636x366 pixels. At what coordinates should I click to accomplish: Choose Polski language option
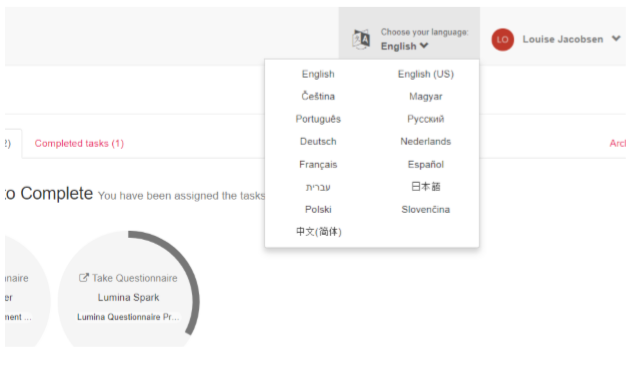coord(318,209)
